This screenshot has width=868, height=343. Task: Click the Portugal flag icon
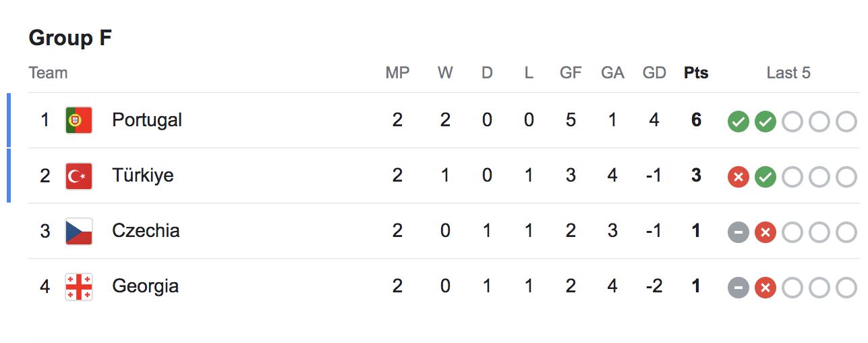(x=79, y=120)
